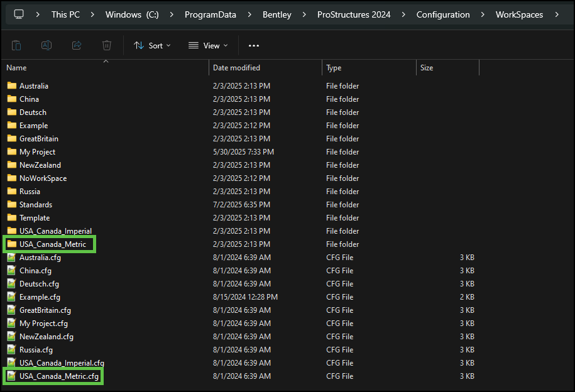Image resolution: width=575 pixels, height=392 pixels.
Task: Select the My Project folder icon
Action: coord(11,152)
